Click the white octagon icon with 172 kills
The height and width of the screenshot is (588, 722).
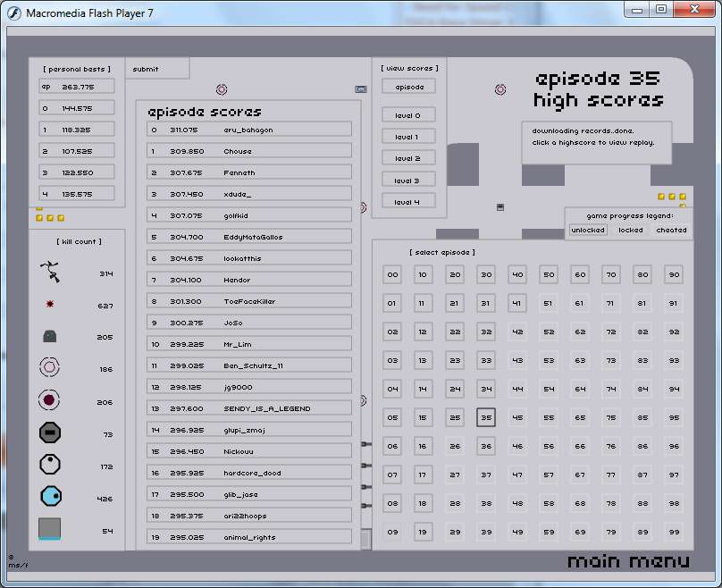pyautogui.click(x=50, y=465)
